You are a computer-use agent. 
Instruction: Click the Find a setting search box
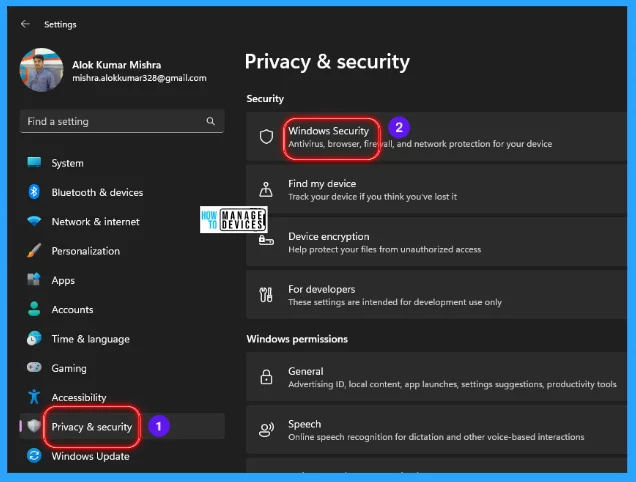(x=110, y=121)
